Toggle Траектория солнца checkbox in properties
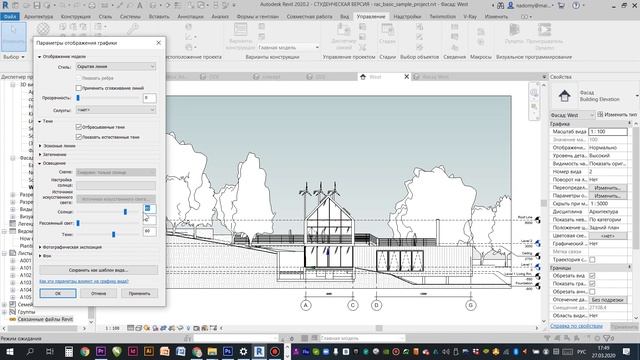 coord(592,260)
